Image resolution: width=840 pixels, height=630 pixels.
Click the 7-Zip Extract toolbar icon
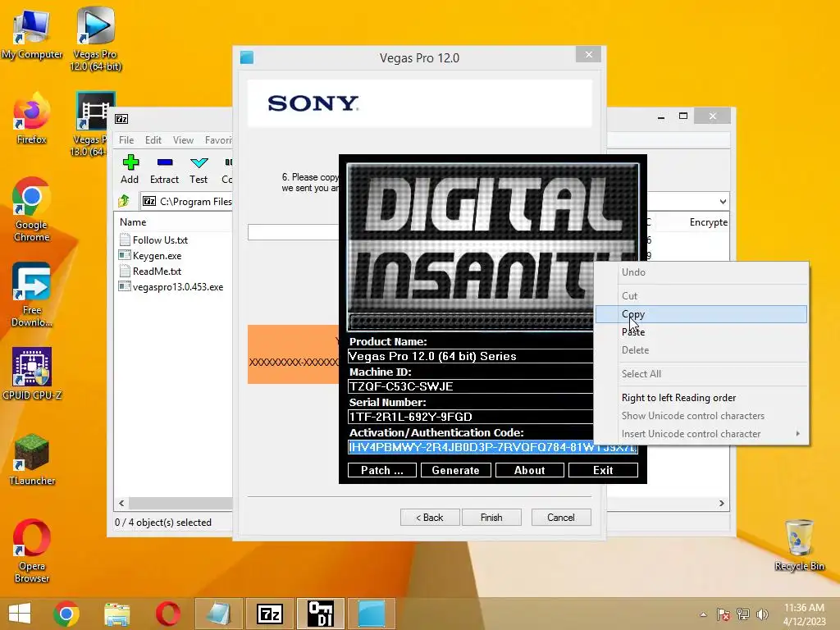pyautogui.click(x=164, y=169)
